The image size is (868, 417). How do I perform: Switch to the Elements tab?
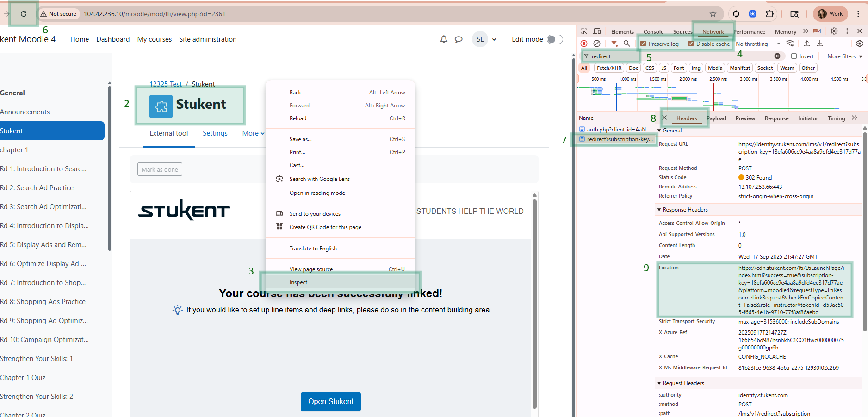tap(622, 32)
